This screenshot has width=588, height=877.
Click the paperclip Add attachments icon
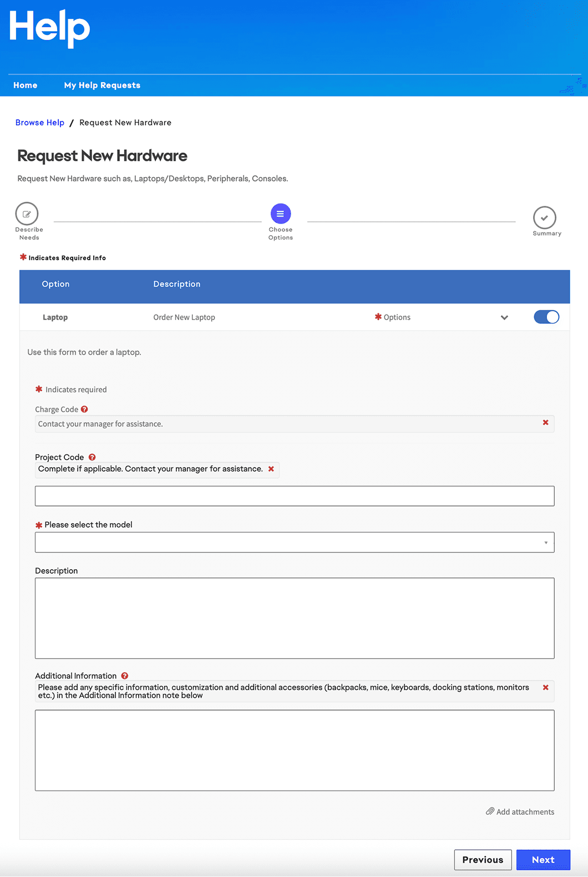tap(490, 811)
